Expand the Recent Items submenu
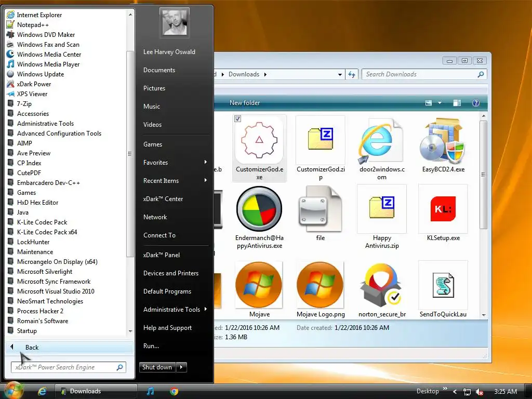Screen dimensions: 532x399 (x=175, y=180)
